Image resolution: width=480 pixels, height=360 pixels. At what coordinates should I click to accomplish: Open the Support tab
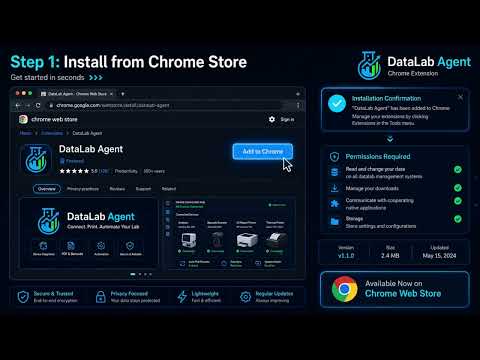(143, 189)
